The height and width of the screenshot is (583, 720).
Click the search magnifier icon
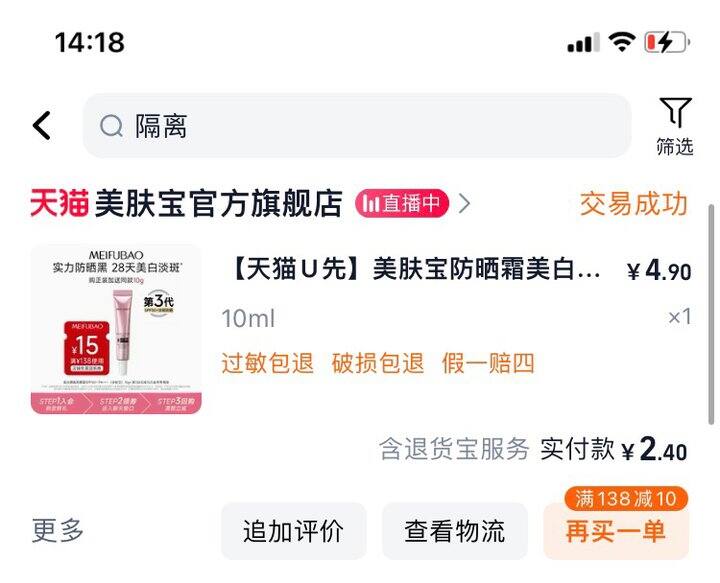click(111, 126)
